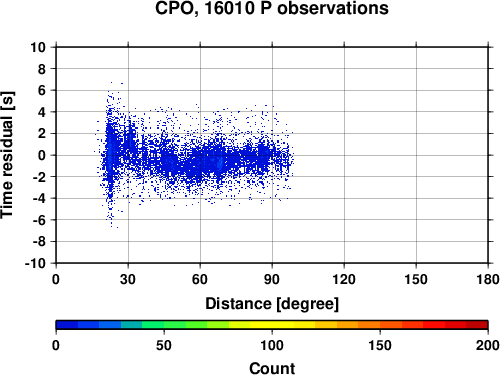
Task: Click the y-axis tick label "-2"
Action: point(39,177)
